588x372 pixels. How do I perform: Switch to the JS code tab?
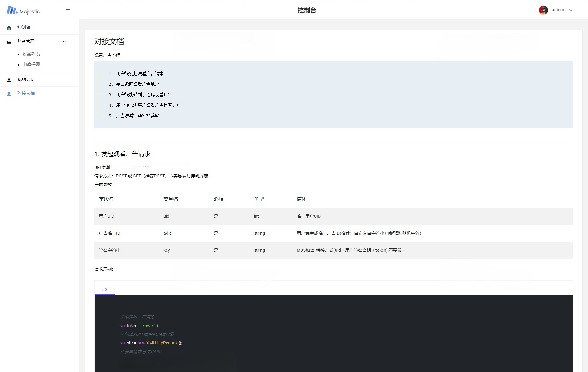pyautogui.click(x=105, y=289)
